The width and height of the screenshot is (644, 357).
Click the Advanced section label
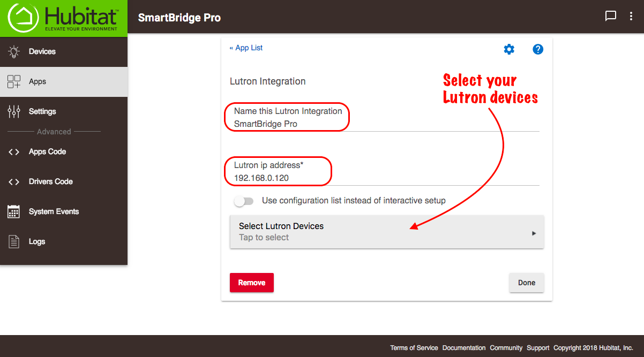(54, 132)
